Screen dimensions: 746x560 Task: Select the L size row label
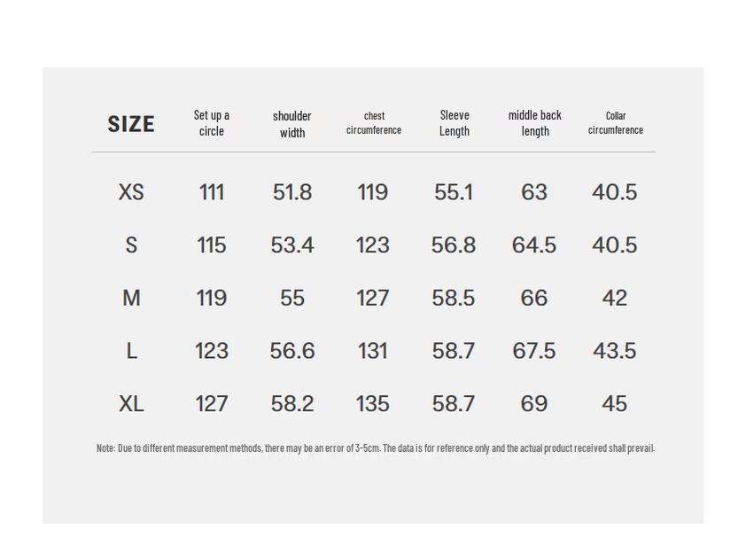131,352
